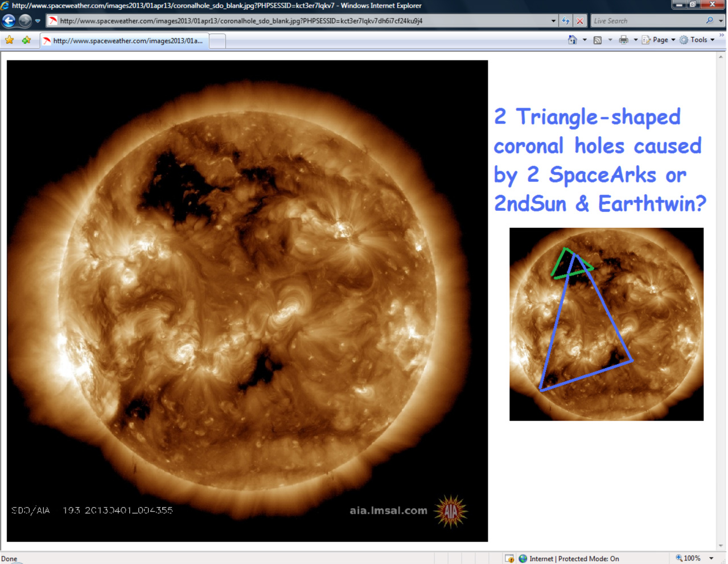Click the SDO/AIA 193 timestamp text
Viewport: 728px width, 564px height.
(x=92, y=510)
